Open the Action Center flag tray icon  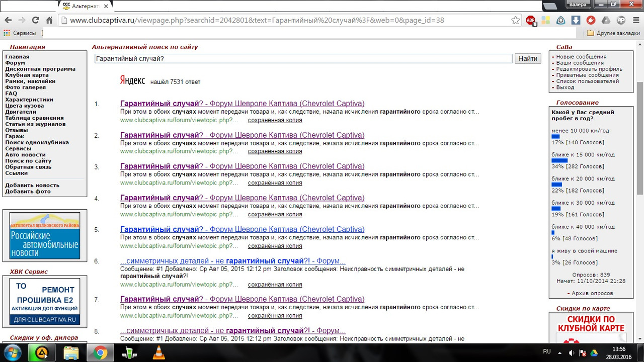[x=583, y=352]
